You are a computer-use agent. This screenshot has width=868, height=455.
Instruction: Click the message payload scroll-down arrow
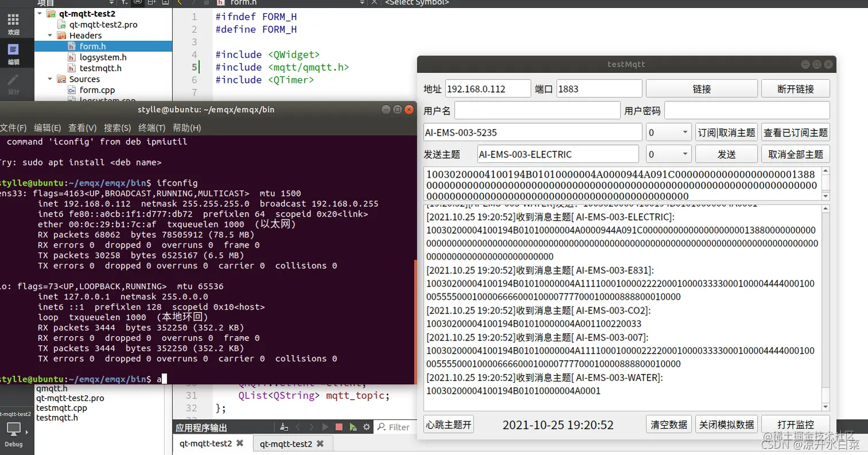(x=826, y=196)
